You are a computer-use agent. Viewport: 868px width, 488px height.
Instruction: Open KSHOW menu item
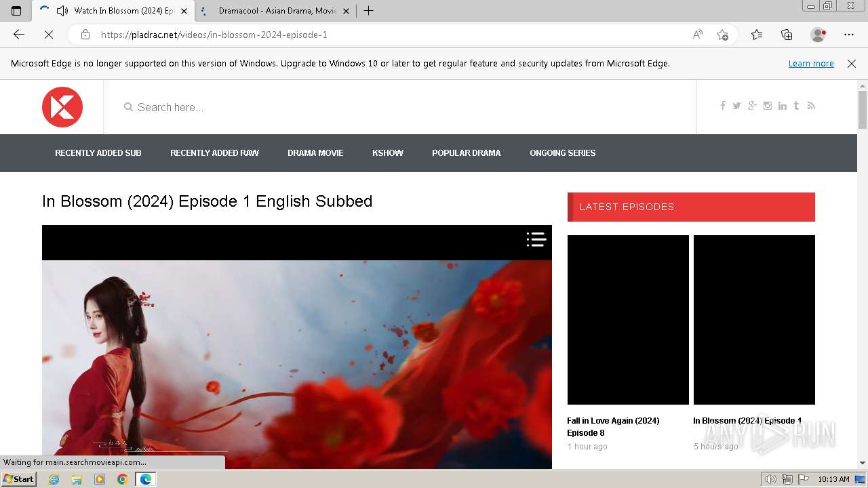click(388, 153)
